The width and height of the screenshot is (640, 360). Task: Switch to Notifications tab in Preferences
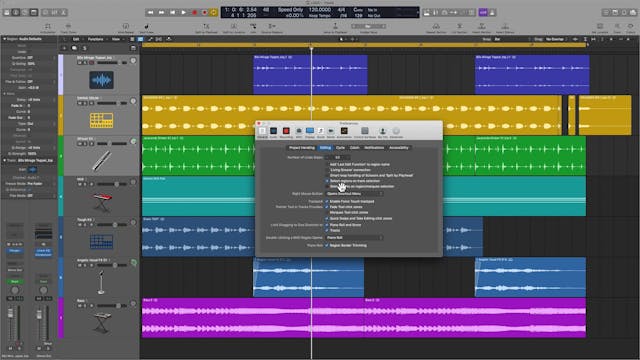[374, 148]
